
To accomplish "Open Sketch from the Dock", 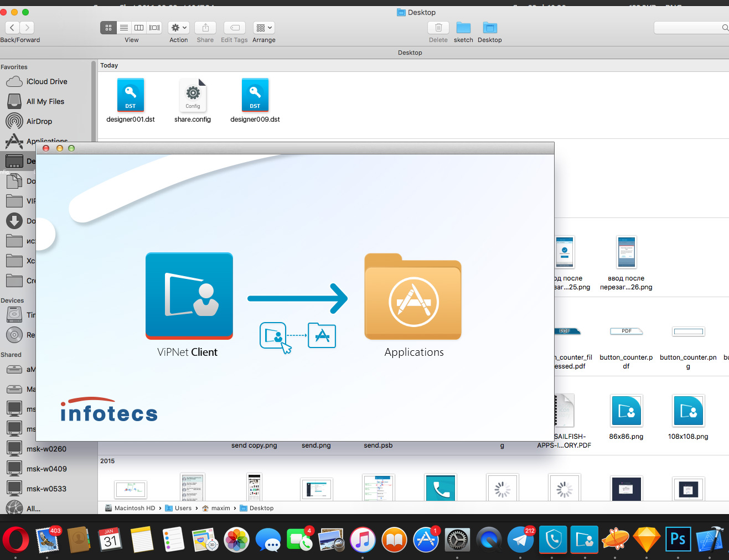I will [x=647, y=540].
